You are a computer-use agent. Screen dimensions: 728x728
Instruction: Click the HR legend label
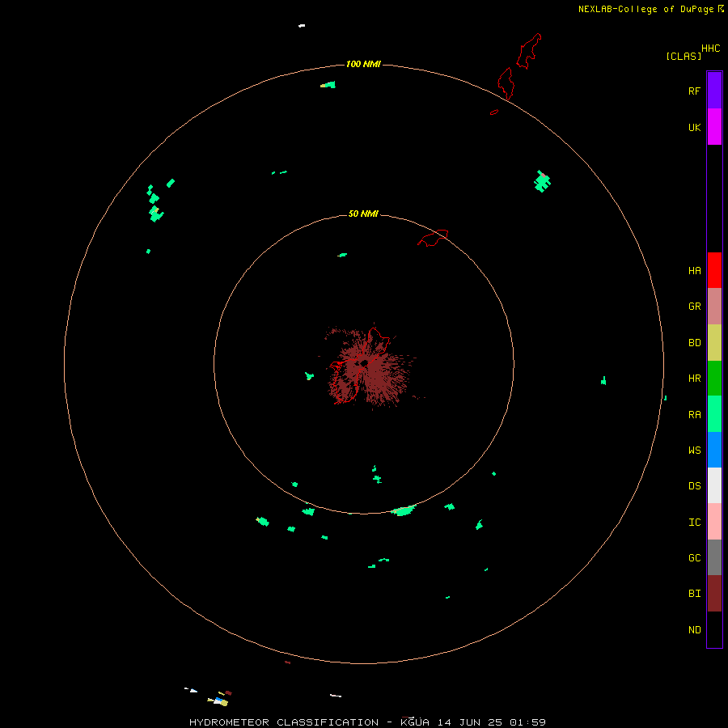(x=694, y=379)
